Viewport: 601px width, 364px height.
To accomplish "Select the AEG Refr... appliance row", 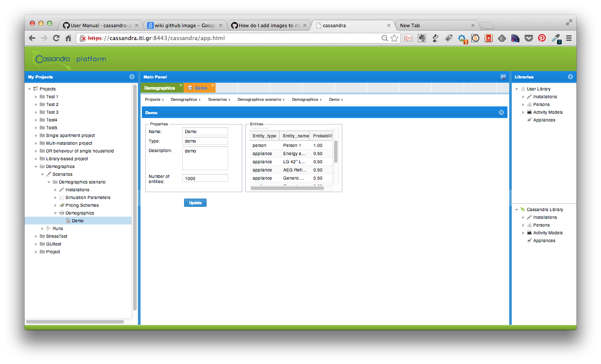I will pyautogui.click(x=291, y=170).
